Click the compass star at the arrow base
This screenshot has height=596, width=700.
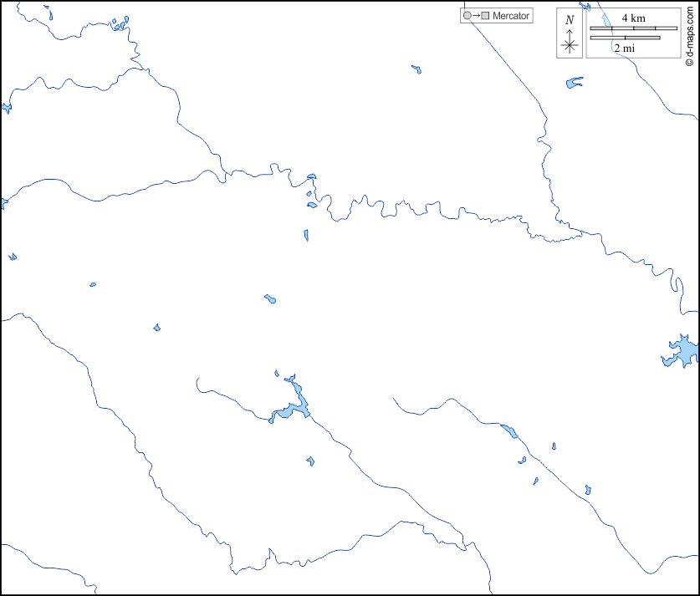click(x=570, y=45)
